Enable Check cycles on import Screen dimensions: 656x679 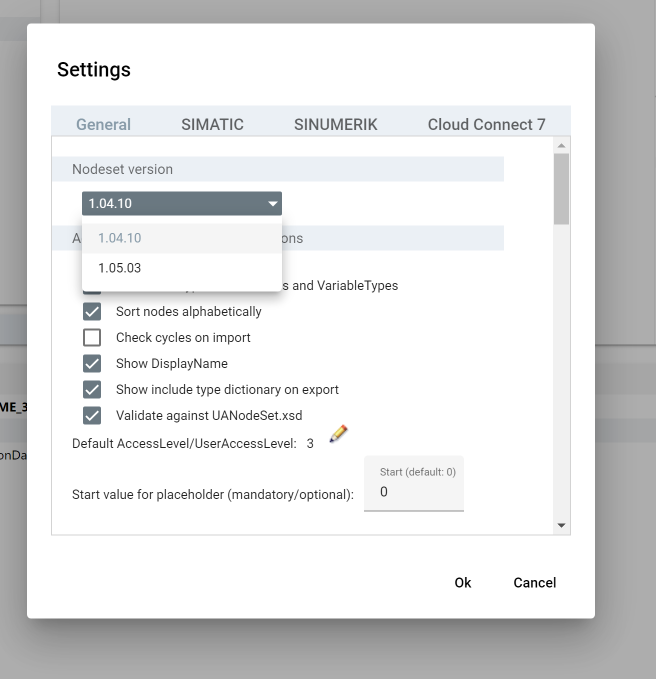pyautogui.click(x=92, y=338)
